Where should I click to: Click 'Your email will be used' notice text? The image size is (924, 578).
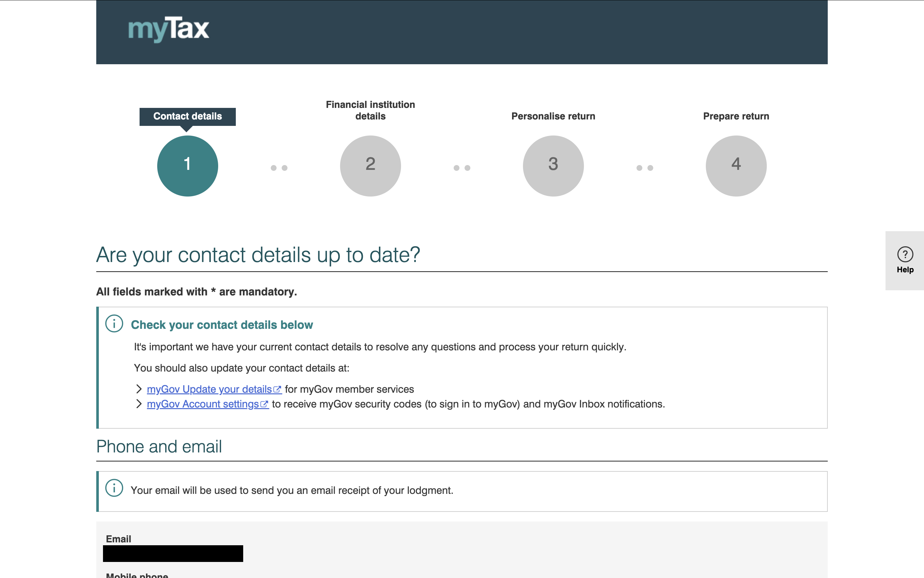(292, 490)
